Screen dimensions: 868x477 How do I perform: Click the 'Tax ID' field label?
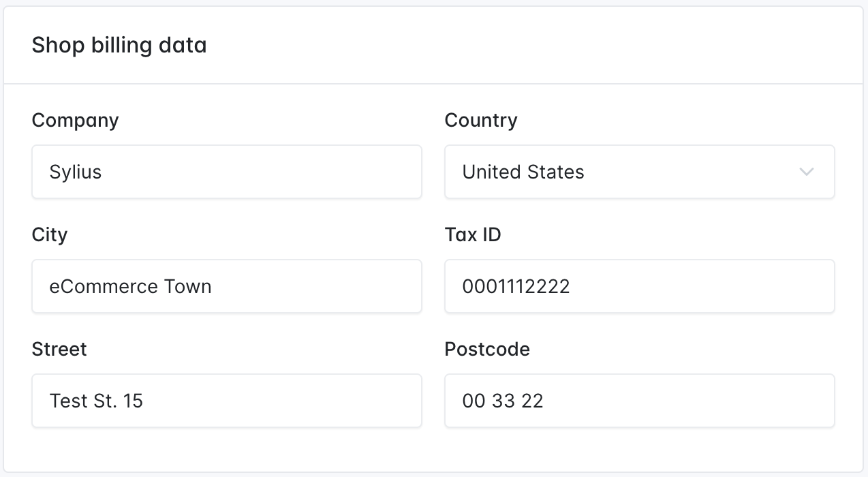[473, 235]
